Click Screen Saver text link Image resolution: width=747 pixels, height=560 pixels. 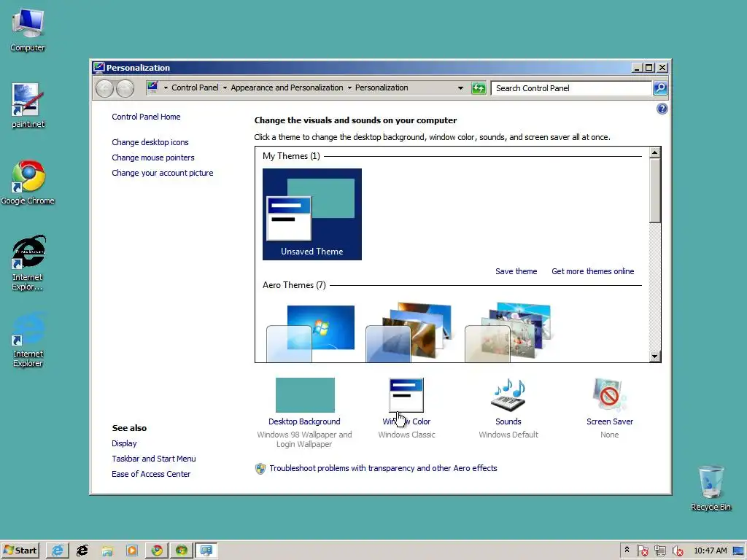pos(610,421)
